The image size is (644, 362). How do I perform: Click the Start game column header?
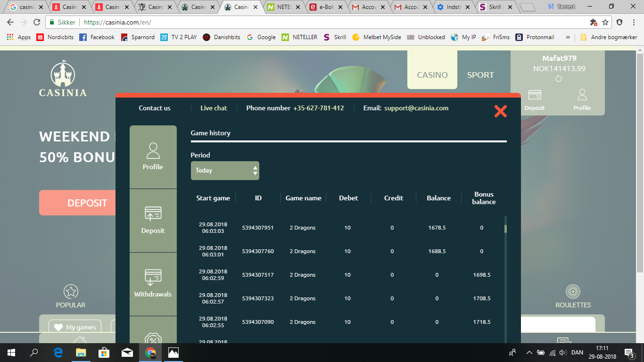[213, 198]
